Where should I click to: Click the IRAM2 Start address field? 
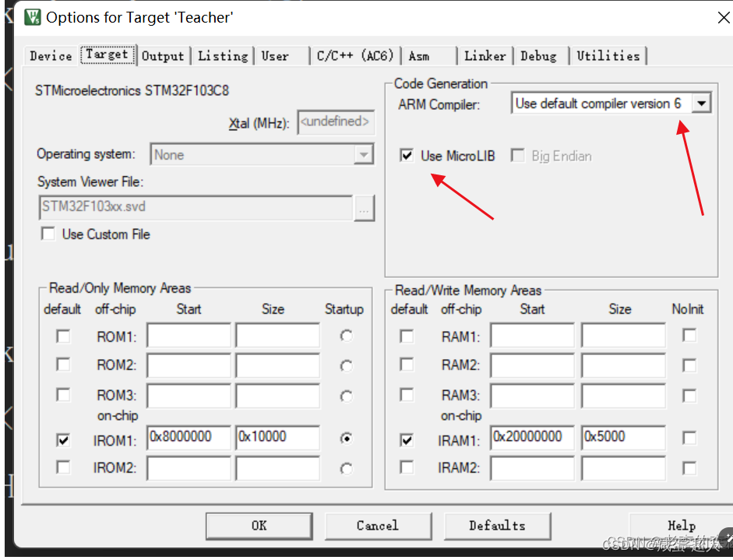tap(533, 468)
